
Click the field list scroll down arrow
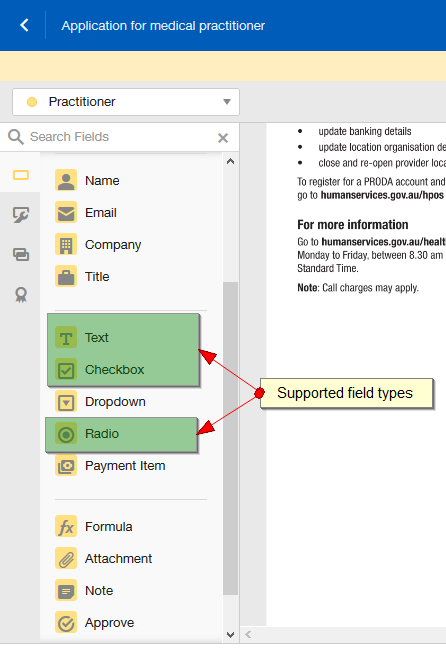(x=230, y=635)
